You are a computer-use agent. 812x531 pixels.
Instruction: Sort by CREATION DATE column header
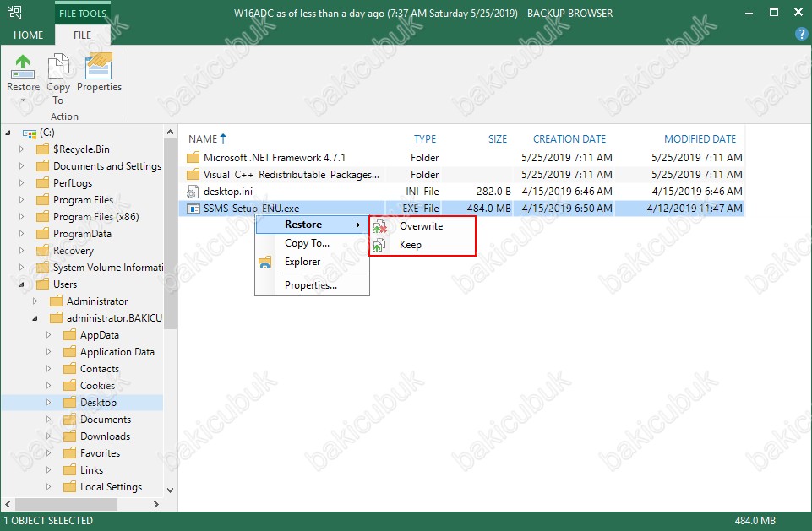569,138
